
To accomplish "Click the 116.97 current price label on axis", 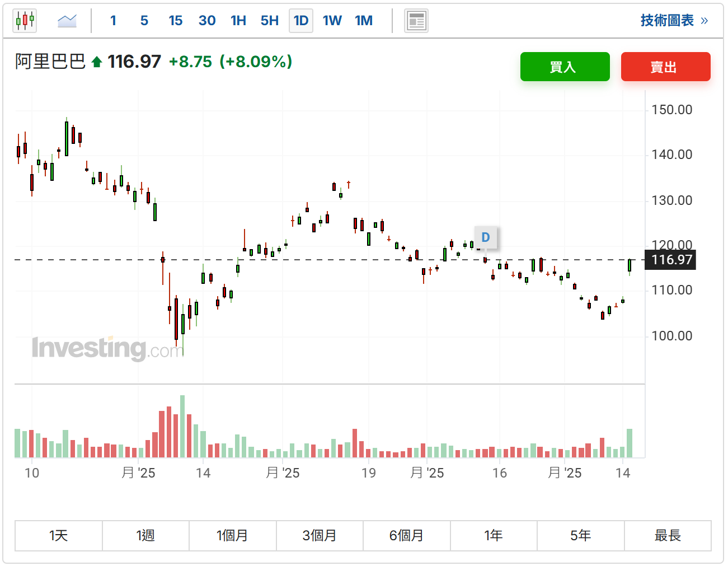I will (x=670, y=260).
